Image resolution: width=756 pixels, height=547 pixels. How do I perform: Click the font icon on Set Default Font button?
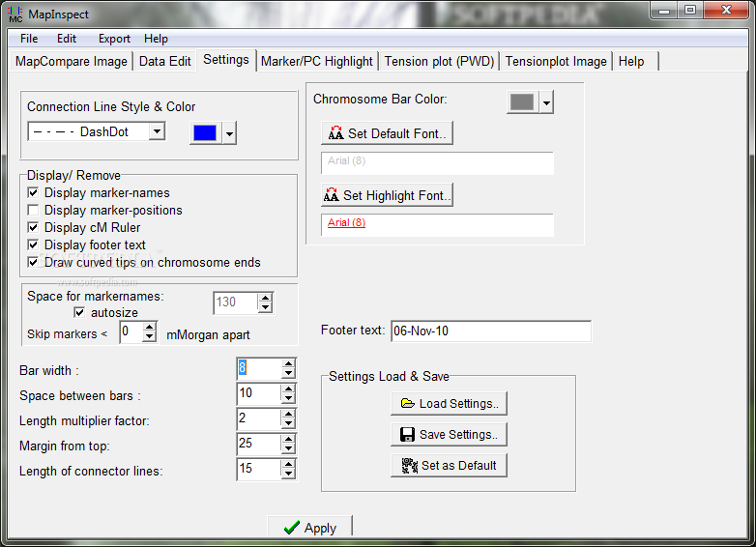click(x=335, y=133)
